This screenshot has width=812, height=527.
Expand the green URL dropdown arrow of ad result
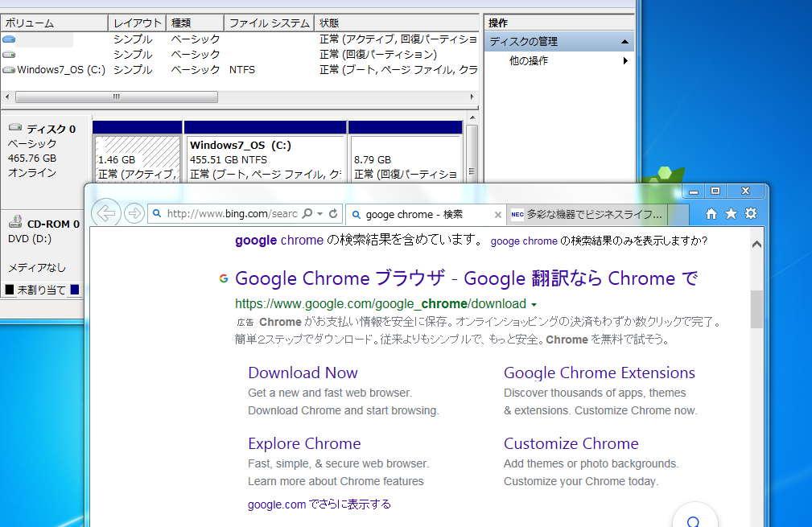534,305
